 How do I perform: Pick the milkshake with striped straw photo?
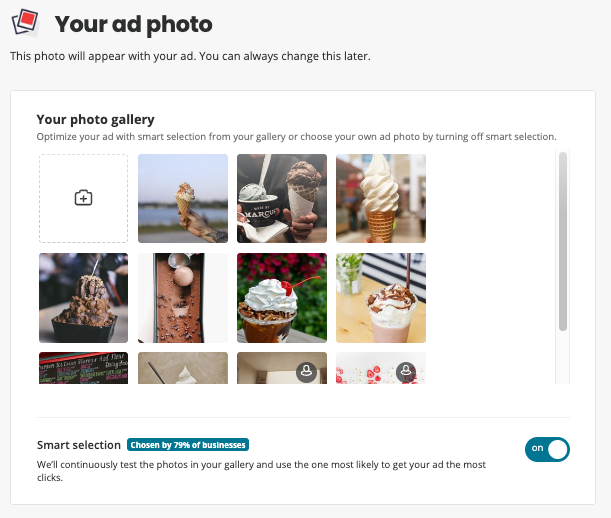[x=381, y=297]
